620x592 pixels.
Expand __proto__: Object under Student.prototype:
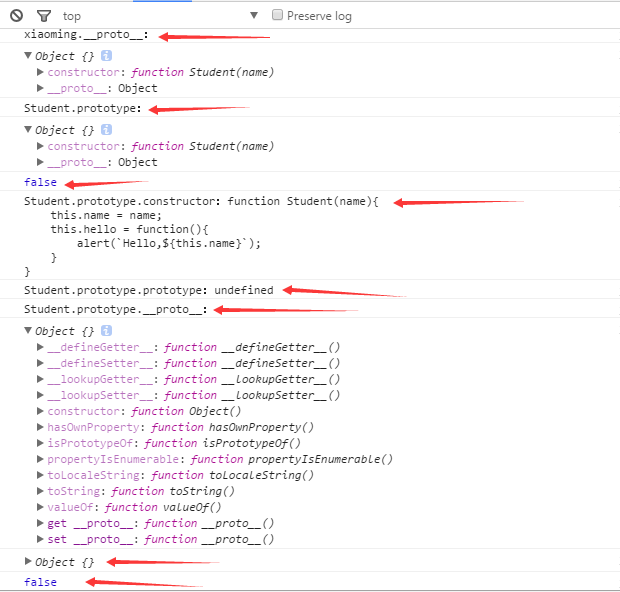[x=40, y=162]
